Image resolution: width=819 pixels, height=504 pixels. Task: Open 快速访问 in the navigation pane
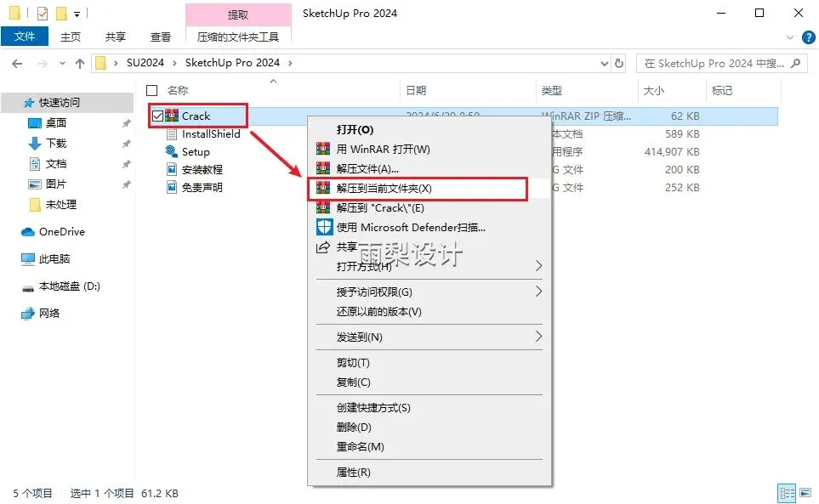tap(59, 103)
